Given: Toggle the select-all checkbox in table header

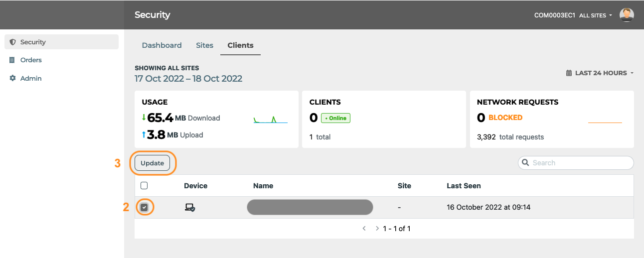Looking at the screenshot, I should [x=144, y=186].
